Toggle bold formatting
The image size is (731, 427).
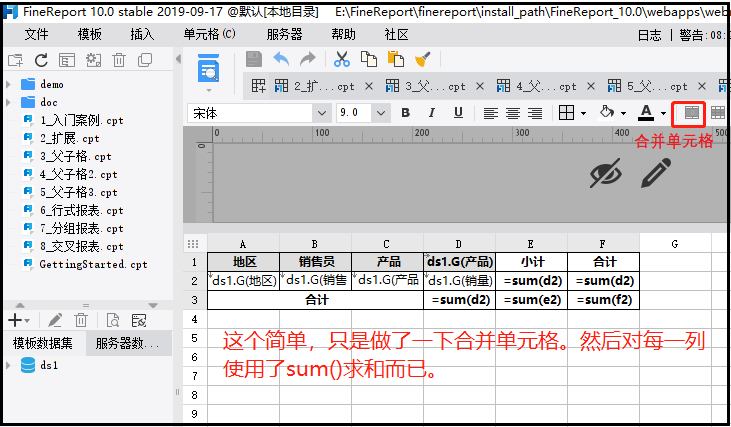click(406, 113)
